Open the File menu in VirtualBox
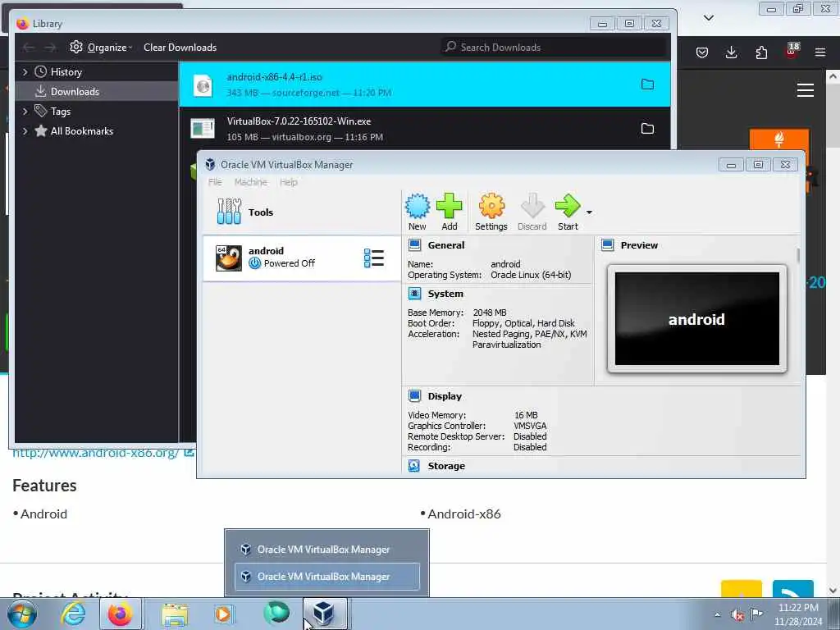Image resolution: width=840 pixels, height=630 pixels. click(215, 182)
